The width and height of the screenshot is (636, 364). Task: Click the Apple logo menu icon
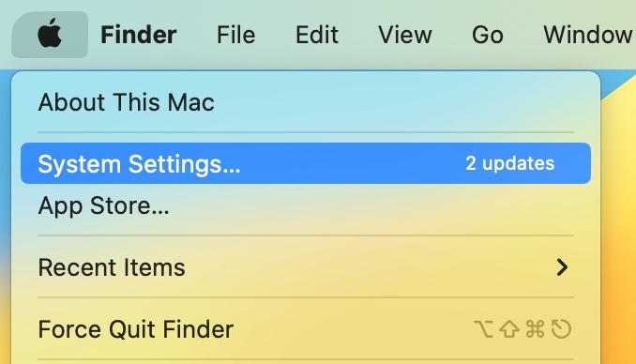point(50,35)
